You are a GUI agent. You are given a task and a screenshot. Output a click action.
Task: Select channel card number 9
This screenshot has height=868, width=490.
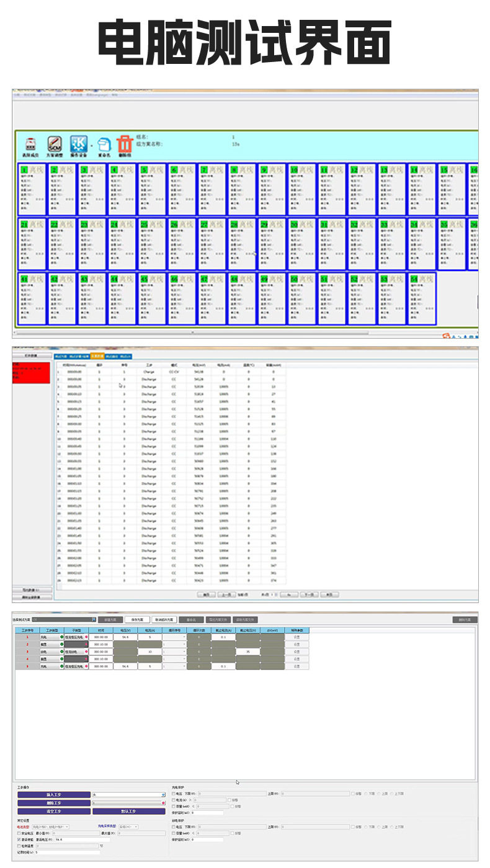click(272, 190)
